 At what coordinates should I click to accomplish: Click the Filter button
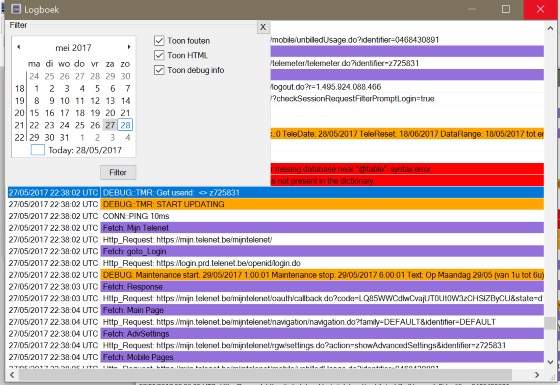pyautogui.click(x=118, y=172)
